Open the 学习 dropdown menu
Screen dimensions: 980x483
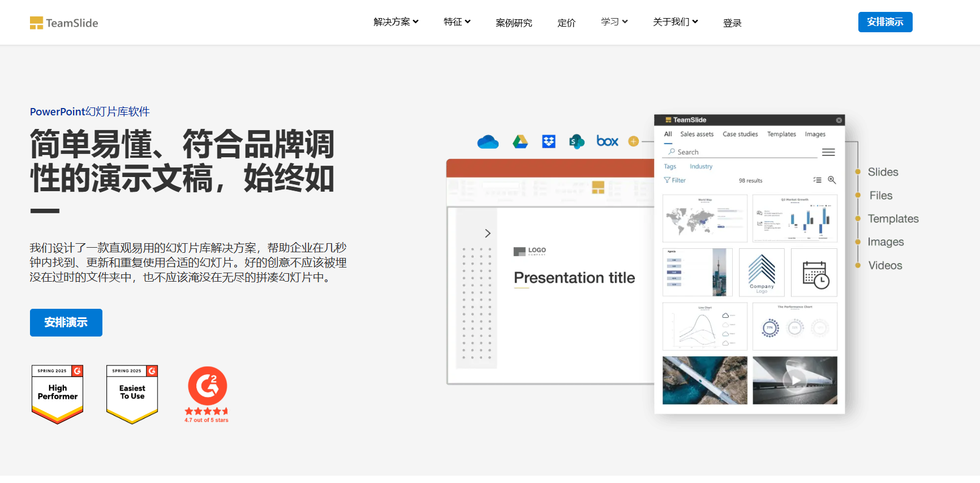(x=614, y=22)
